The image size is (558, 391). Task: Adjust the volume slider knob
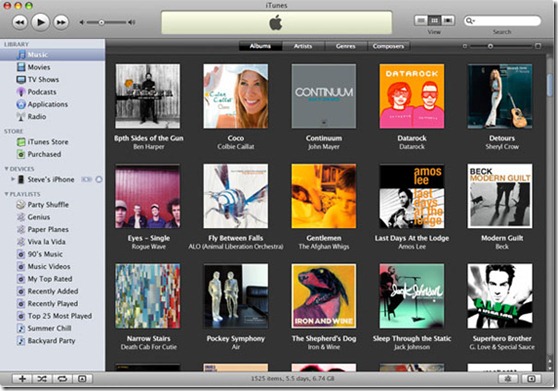coord(101,22)
